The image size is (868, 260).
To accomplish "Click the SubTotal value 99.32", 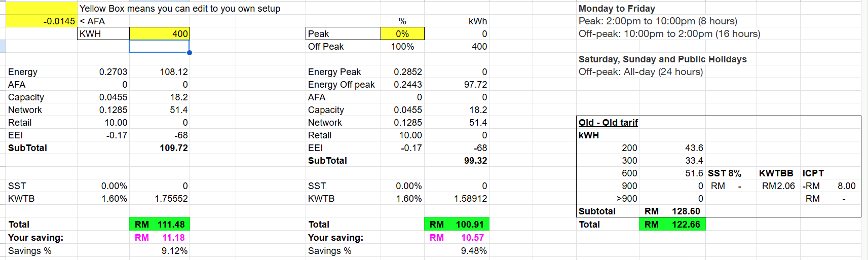I will 457,161.
